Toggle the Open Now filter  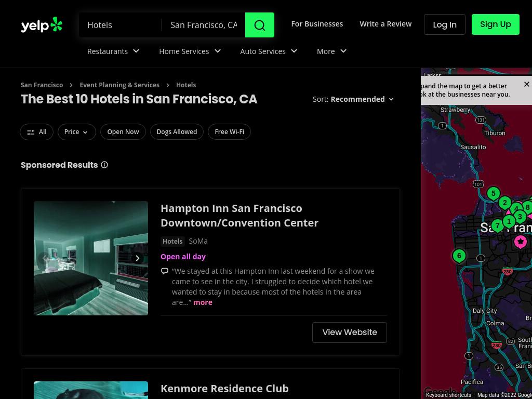(123, 132)
